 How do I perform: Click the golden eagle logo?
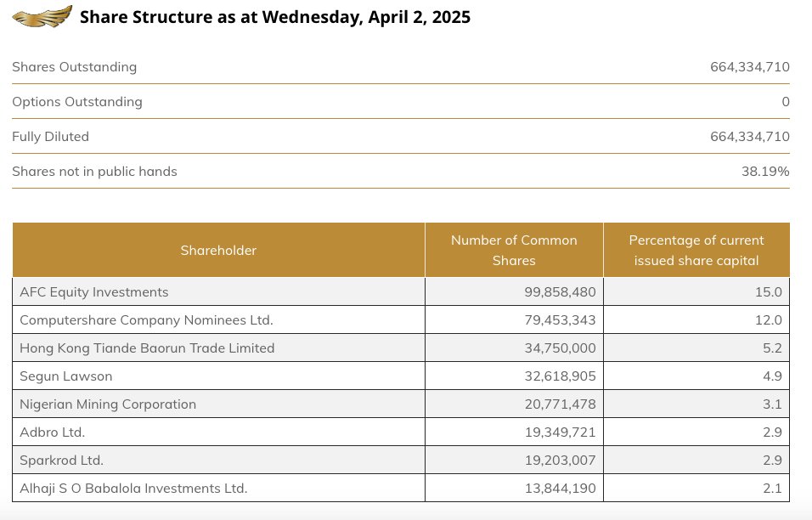tap(42, 15)
